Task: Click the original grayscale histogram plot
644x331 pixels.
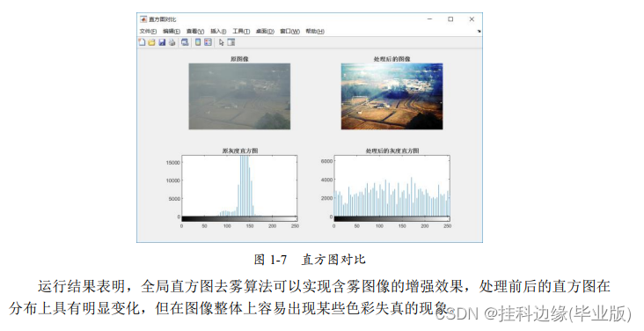Action: click(239, 186)
